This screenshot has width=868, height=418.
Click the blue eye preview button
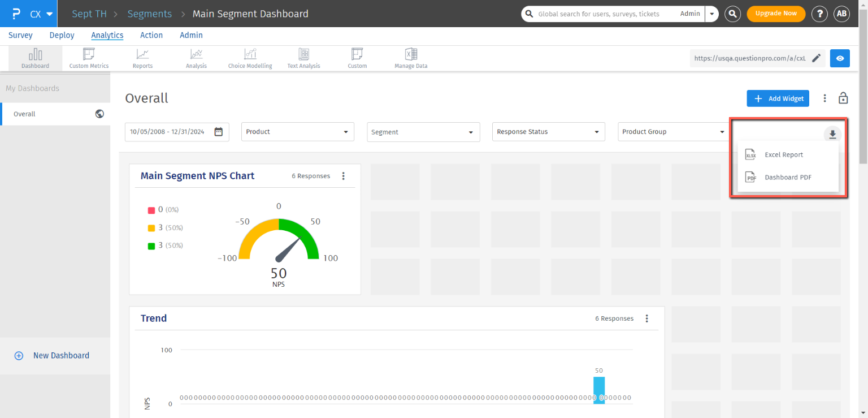[x=840, y=58]
